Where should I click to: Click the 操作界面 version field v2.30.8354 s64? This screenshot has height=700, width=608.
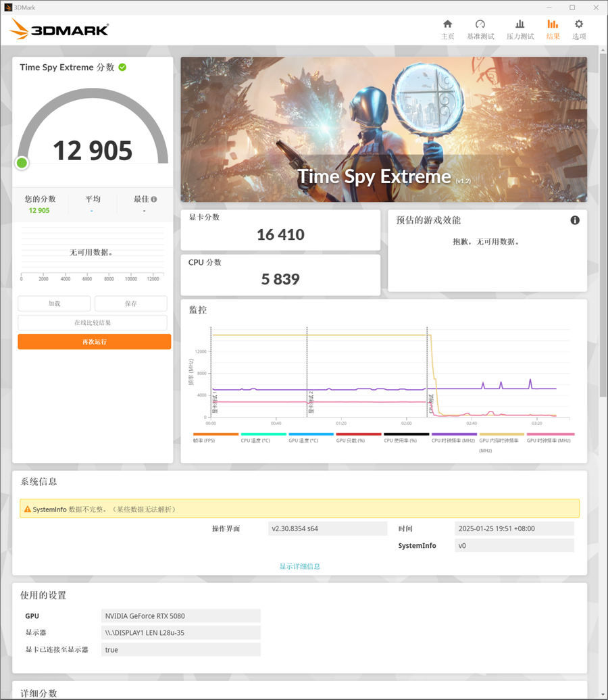click(328, 528)
